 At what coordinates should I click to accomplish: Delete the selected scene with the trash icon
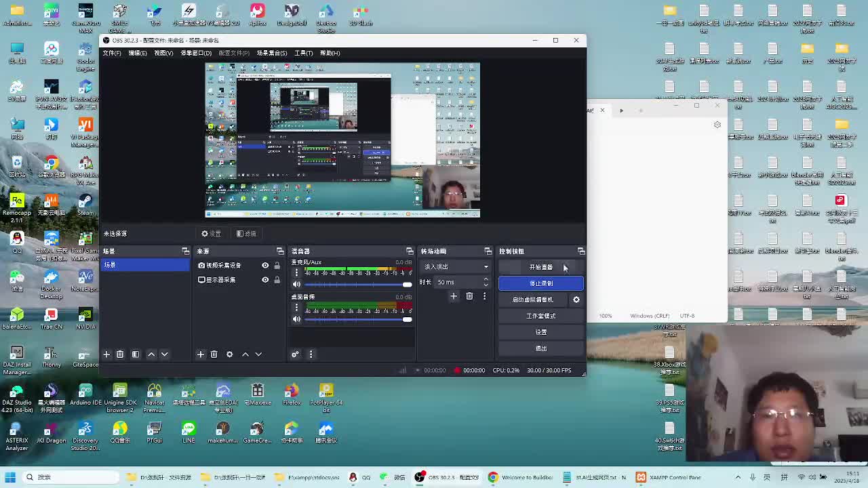pos(120,354)
